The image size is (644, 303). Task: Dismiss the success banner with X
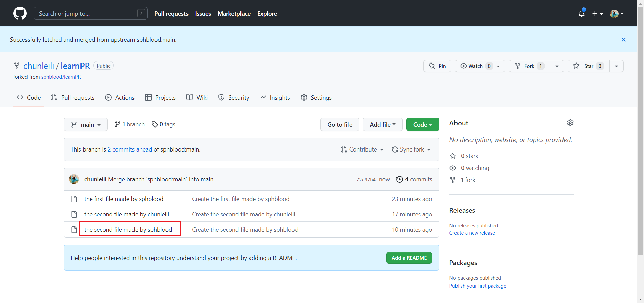point(624,40)
